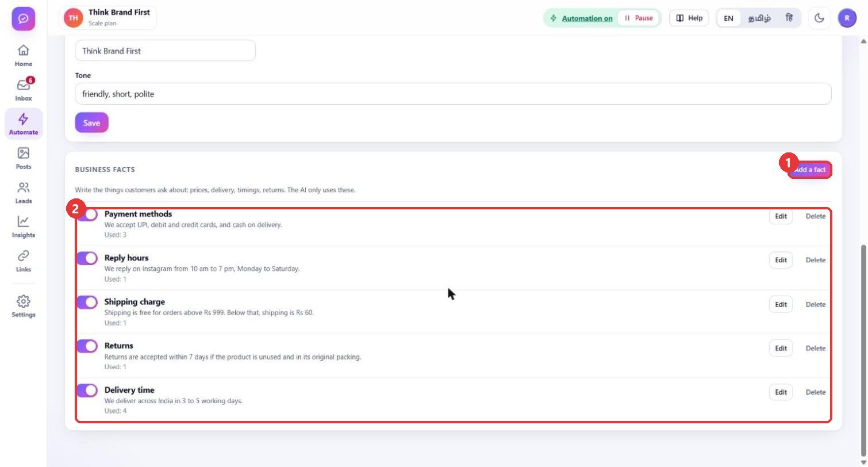
Task: Turn off the Returns fact switch
Action: click(x=87, y=346)
